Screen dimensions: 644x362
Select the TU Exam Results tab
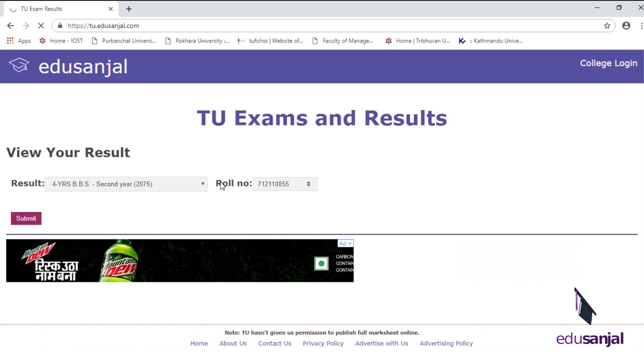[x=60, y=9]
